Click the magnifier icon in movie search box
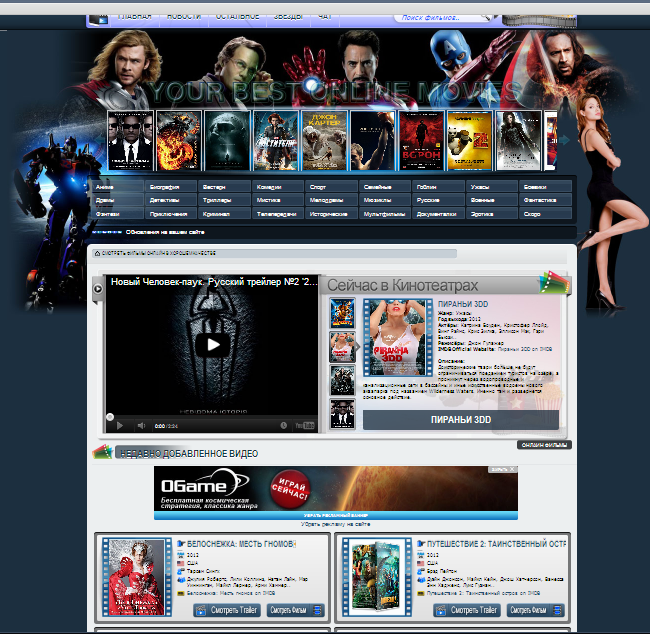Viewport: 650px width, 634px height. click(486, 17)
